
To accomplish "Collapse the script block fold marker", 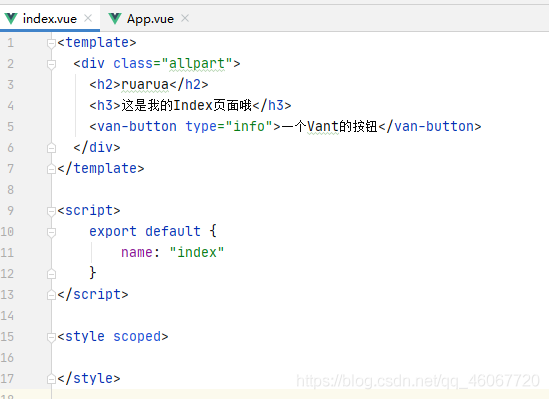I will coord(51,211).
